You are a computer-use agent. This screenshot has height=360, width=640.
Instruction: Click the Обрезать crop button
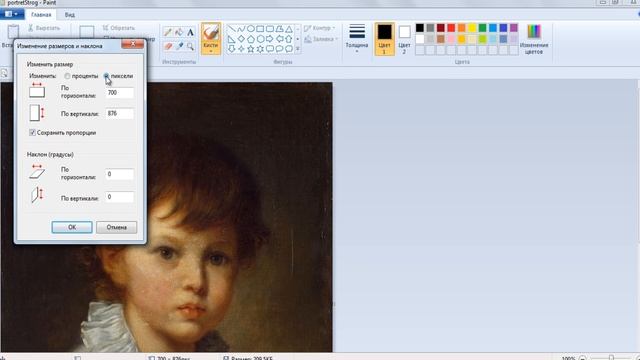[119, 28]
